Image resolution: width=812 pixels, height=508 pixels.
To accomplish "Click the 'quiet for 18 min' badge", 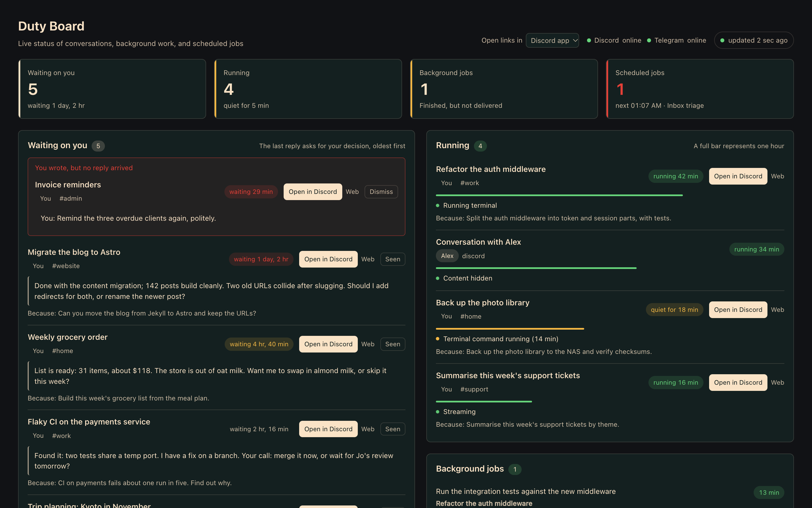I will tap(674, 309).
